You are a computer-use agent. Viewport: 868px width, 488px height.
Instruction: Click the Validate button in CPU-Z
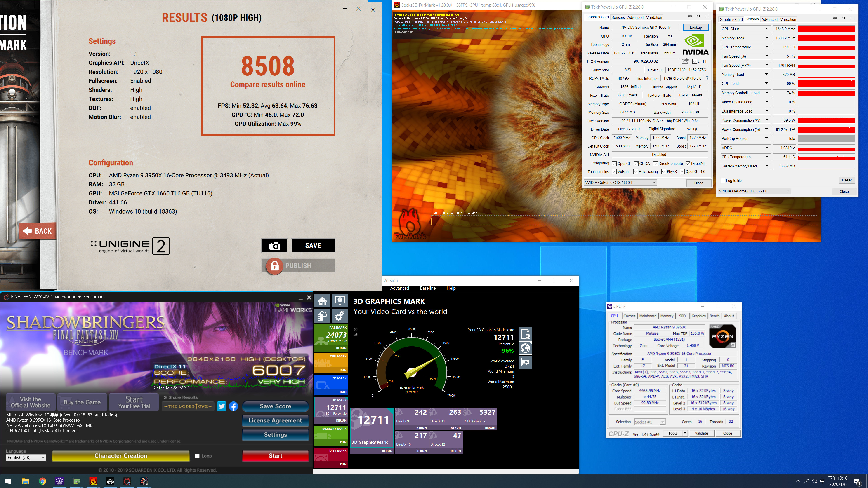701,434
